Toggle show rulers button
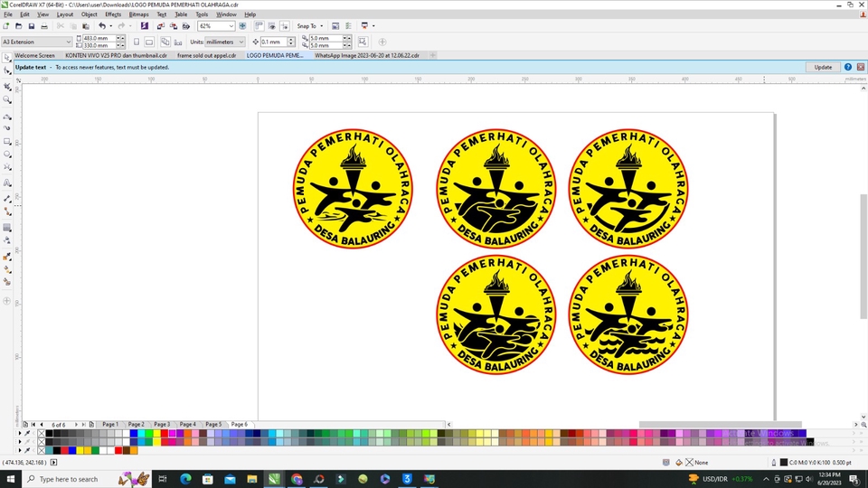This screenshot has height=488, width=868. point(259,26)
